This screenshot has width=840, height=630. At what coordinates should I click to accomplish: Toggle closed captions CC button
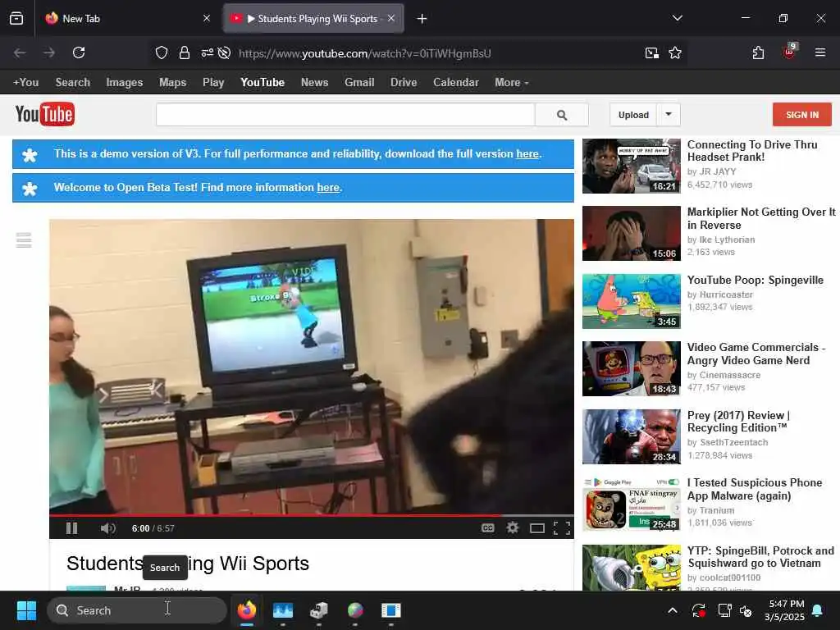pyautogui.click(x=487, y=528)
